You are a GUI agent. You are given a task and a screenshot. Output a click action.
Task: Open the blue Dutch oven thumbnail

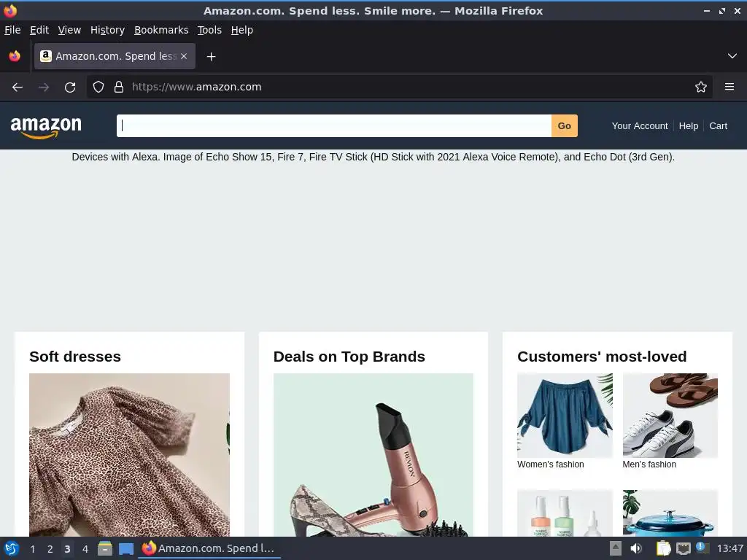(670, 513)
